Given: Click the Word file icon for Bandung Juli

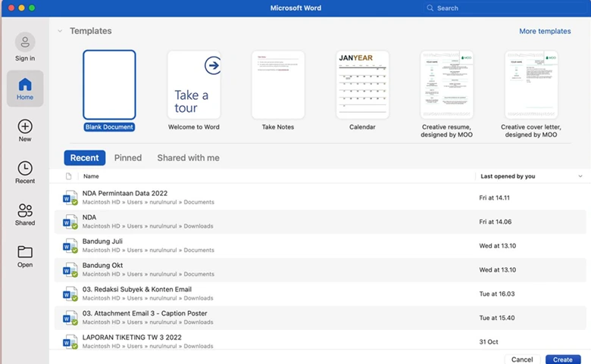Looking at the screenshot, I should pos(70,246).
